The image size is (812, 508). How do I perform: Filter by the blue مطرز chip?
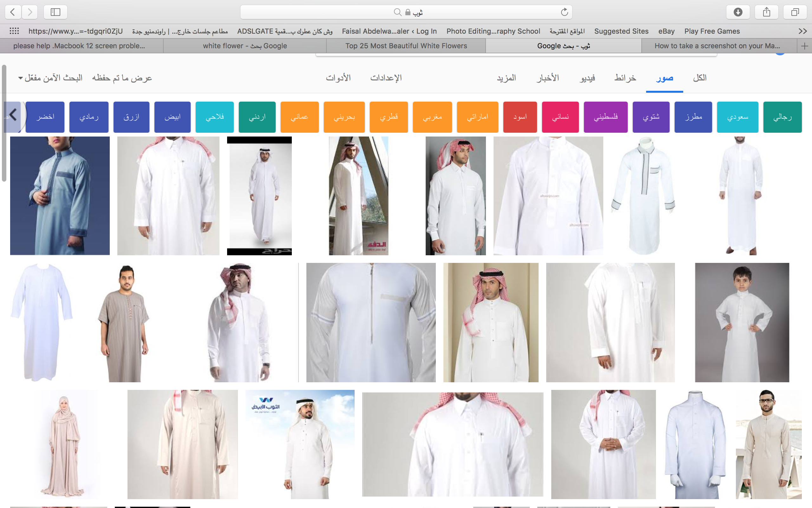pyautogui.click(x=693, y=117)
